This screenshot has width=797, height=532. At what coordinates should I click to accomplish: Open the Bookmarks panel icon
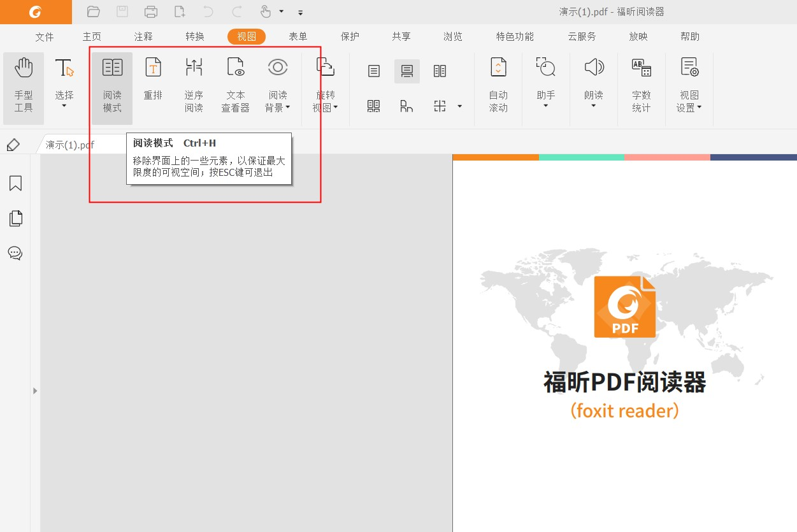pyautogui.click(x=15, y=183)
